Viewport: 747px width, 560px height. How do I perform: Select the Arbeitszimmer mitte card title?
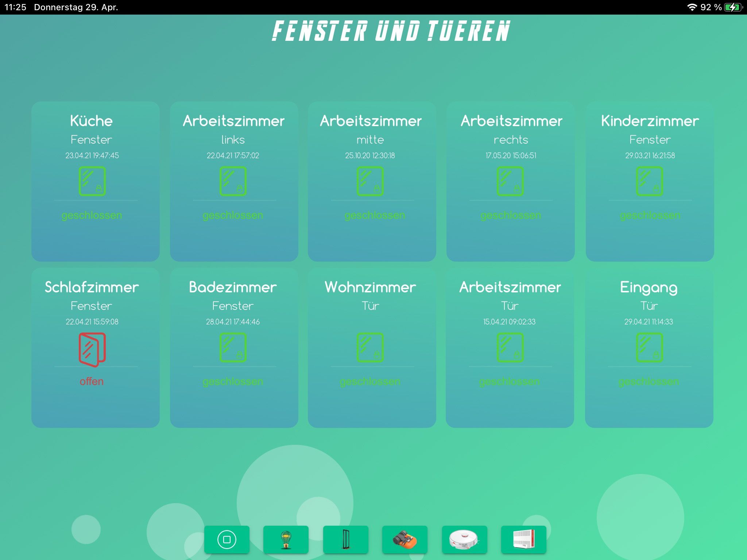tap(371, 121)
